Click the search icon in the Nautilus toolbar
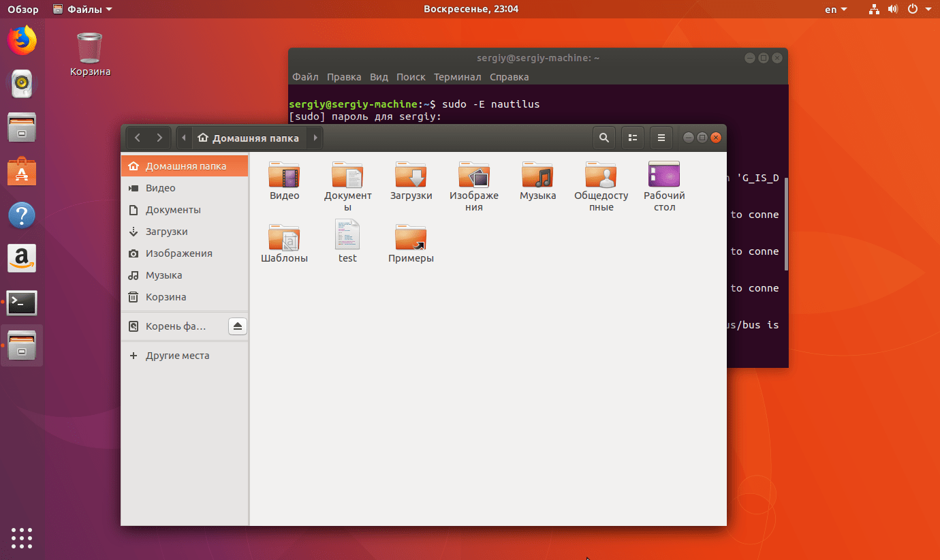This screenshot has width=940, height=560. (x=604, y=137)
